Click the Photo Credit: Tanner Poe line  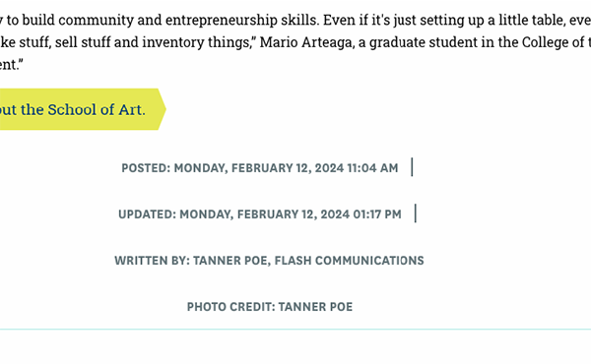pyautogui.click(x=270, y=307)
